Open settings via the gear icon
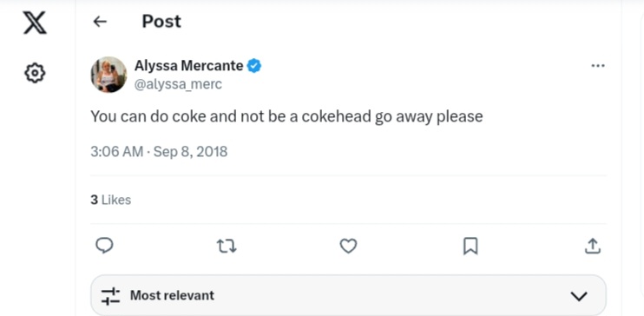The image size is (644, 316). point(35,73)
